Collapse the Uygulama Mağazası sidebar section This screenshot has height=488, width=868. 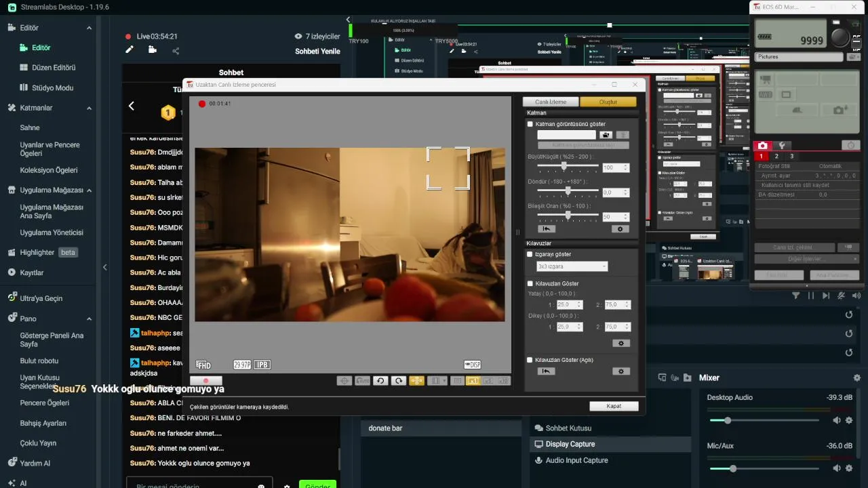point(89,190)
